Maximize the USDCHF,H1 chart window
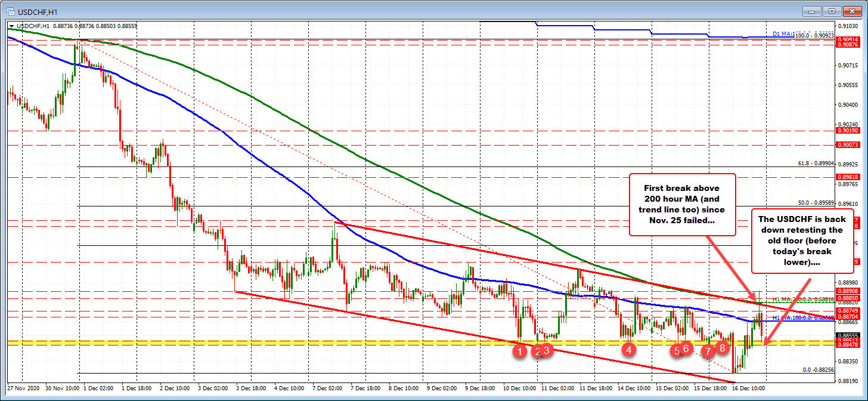 pos(833,10)
